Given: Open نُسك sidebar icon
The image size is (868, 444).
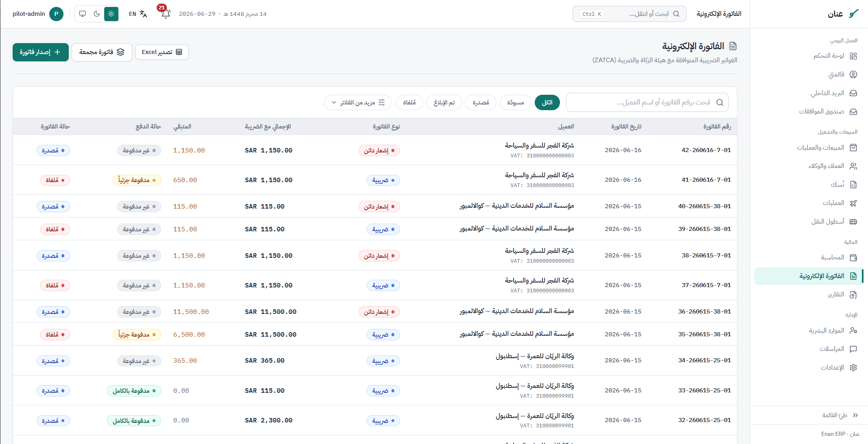Looking at the screenshot, I should (853, 185).
